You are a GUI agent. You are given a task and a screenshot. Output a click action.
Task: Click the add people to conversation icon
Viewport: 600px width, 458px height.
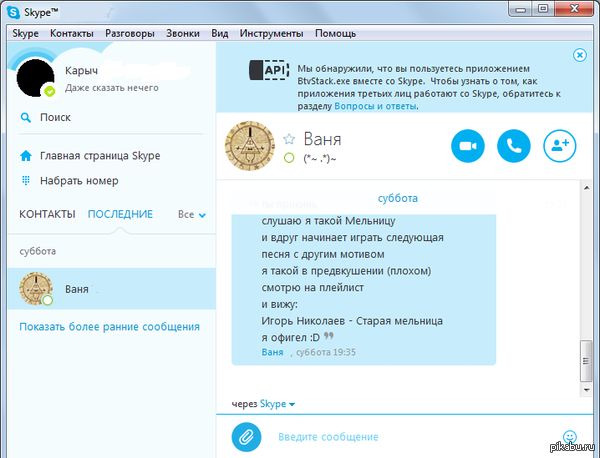point(559,146)
